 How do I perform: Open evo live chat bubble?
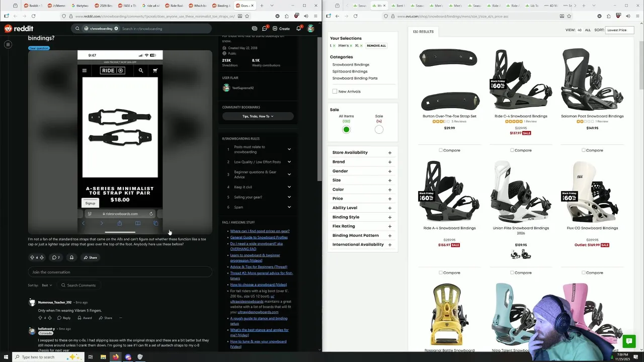coord(628,341)
